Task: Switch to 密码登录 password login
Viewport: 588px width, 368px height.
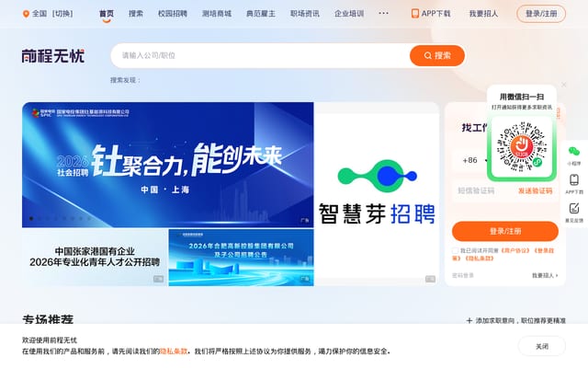Action: click(463, 275)
